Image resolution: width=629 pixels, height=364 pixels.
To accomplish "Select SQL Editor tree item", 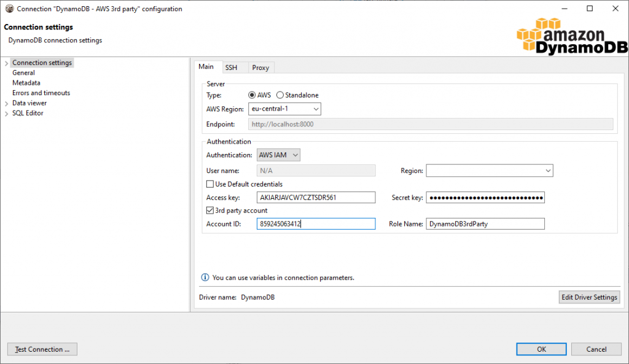I will [x=28, y=113].
